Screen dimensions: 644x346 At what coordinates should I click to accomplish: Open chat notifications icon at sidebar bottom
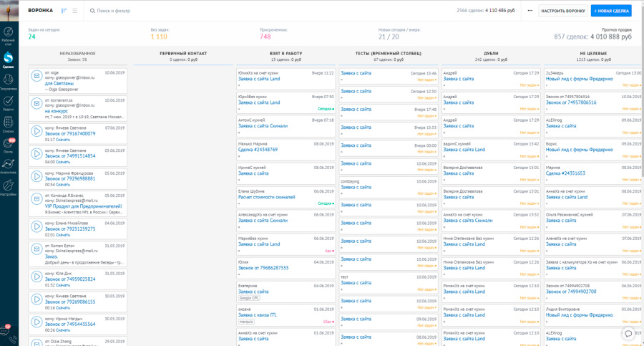tap(5, 330)
